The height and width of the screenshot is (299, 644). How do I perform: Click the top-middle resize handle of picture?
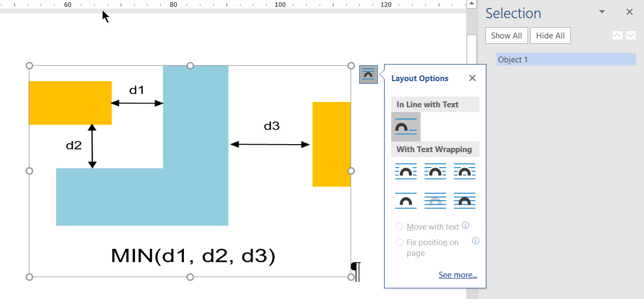pyautogui.click(x=190, y=66)
